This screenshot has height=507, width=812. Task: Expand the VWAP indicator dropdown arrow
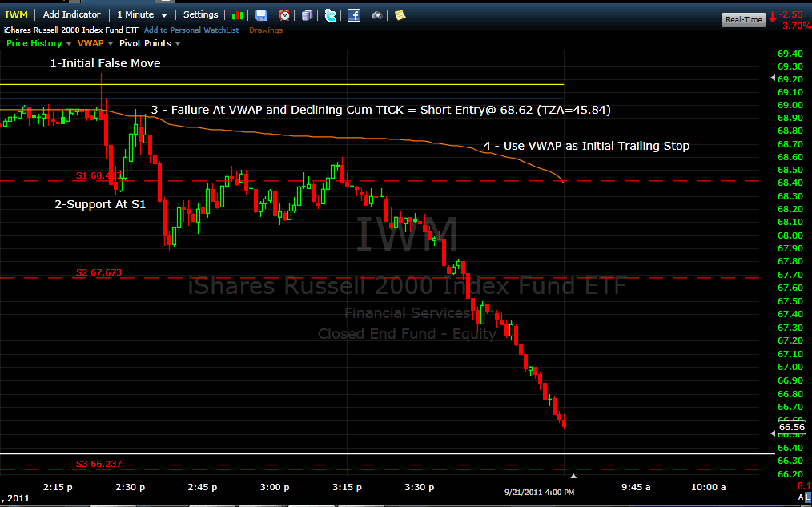110,43
